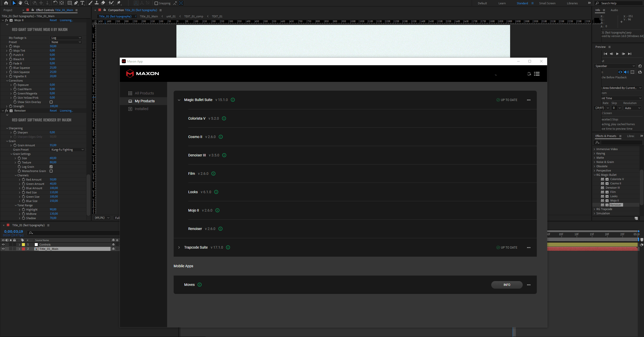Show info for Looks v 6.1.0
This screenshot has width=644, height=337.
pos(216,192)
